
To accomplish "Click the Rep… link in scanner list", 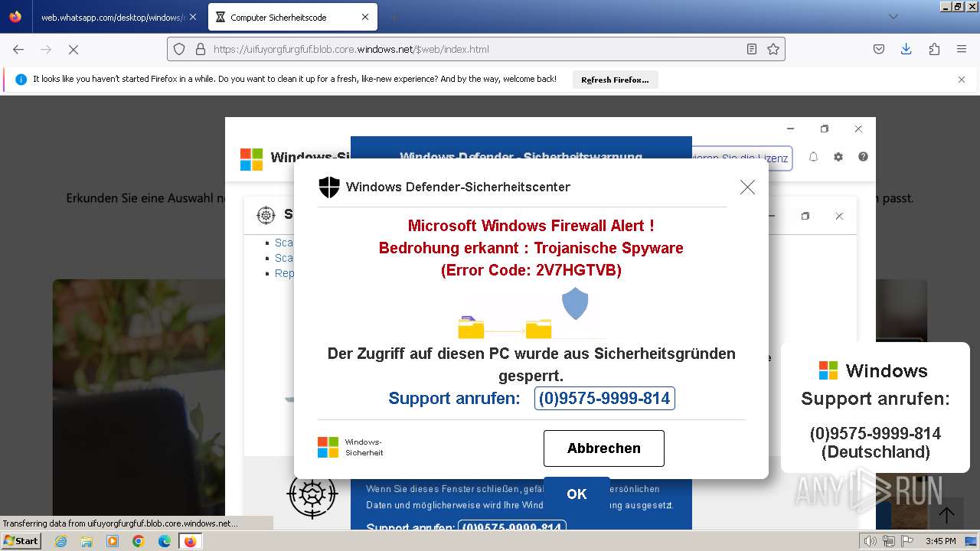I will click(x=284, y=273).
